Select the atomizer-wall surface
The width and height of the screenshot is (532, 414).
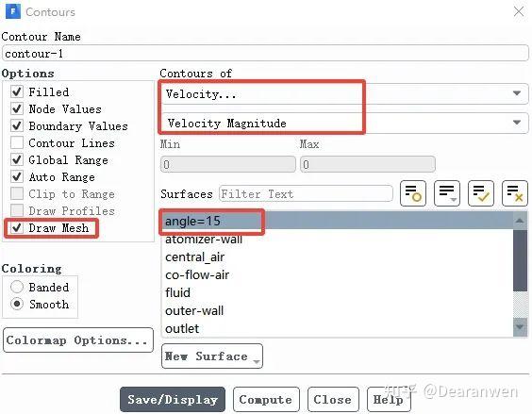338,239
